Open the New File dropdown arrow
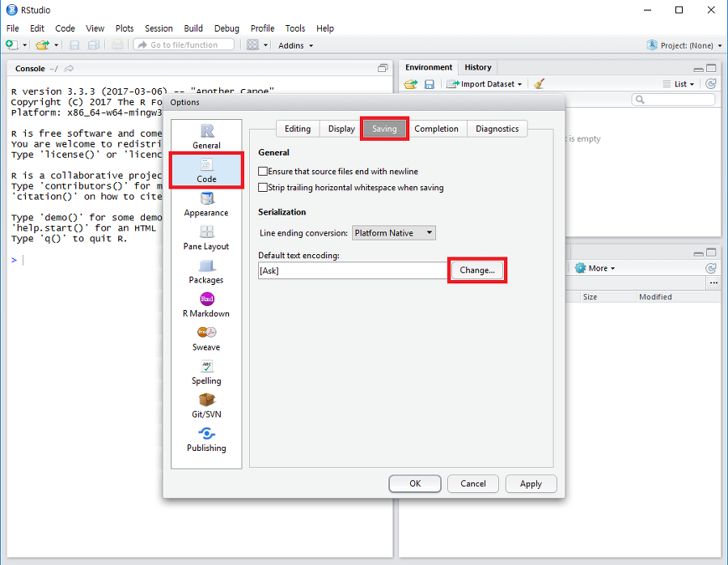The height and width of the screenshot is (565, 728). tap(24, 45)
